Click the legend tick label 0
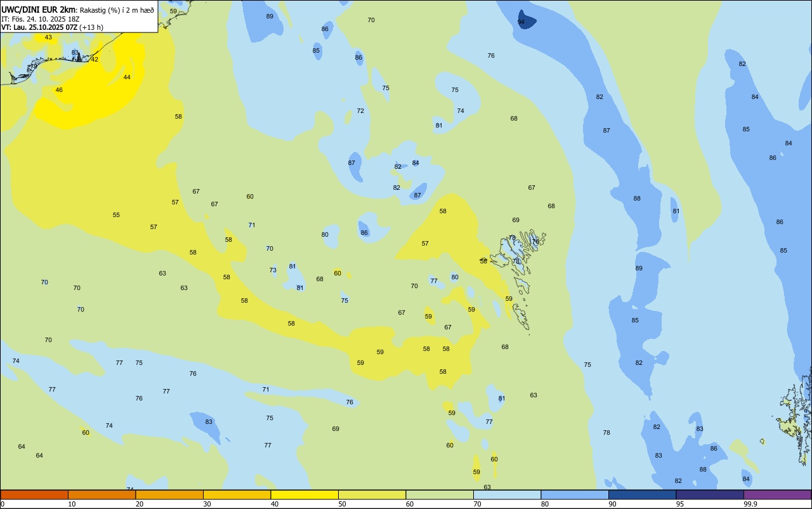Screen dimensions: 812x509 pyautogui.click(x=3, y=504)
